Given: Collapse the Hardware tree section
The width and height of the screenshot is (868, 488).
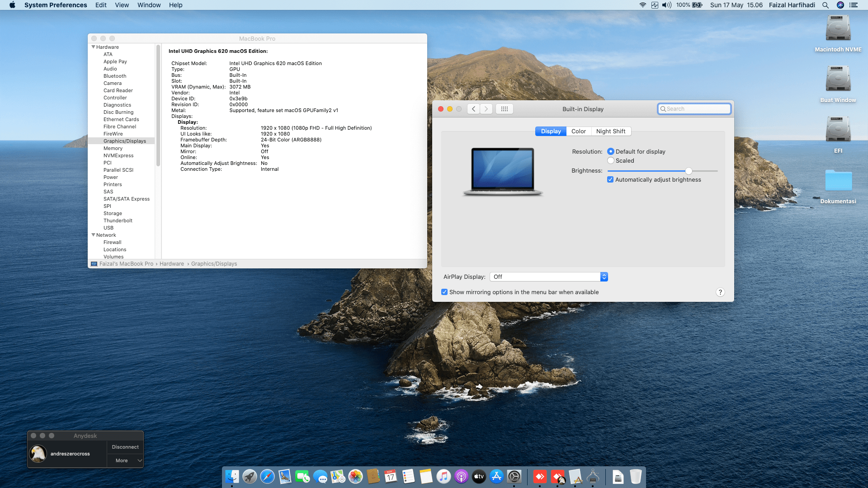Looking at the screenshot, I should click(93, 47).
